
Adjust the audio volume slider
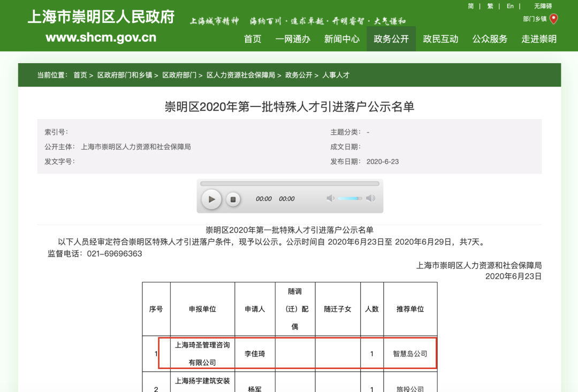coord(350,198)
